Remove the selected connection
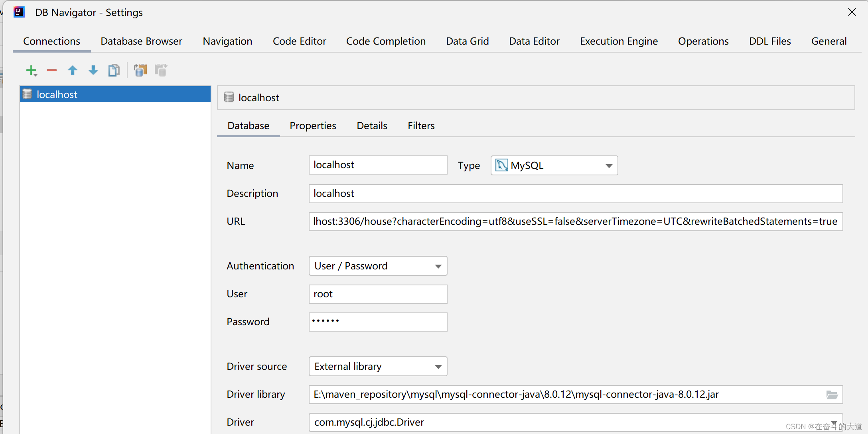Screen dimensions: 868x434 click(x=52, y=70)
